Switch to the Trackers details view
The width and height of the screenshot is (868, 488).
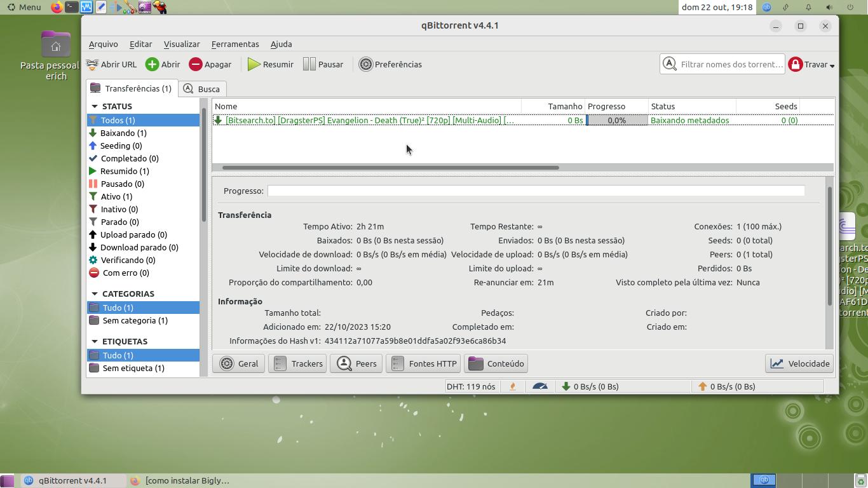pos(297,363)
